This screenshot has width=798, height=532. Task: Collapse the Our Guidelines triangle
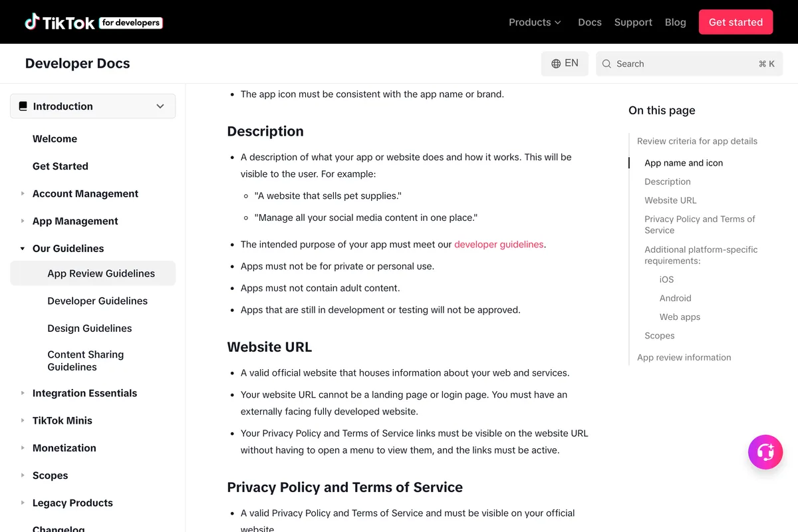click(23, 249)
